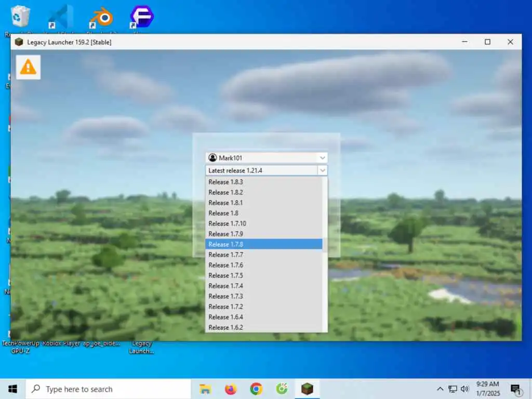Image resolution: width=532 pixels, height=399 pixels.
Task: Select Release 1.8.1 from list
Action: click(x=263, y=203)
